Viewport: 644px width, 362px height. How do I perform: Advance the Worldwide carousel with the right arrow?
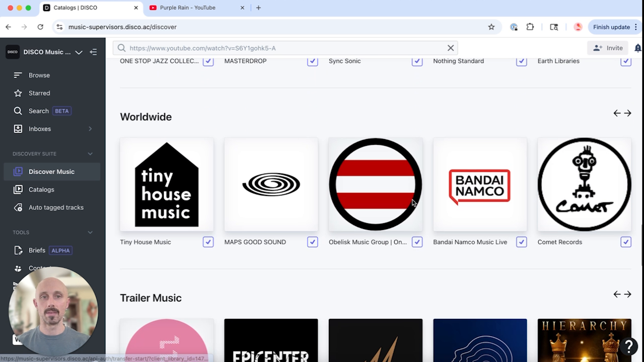tap(628, 113)
